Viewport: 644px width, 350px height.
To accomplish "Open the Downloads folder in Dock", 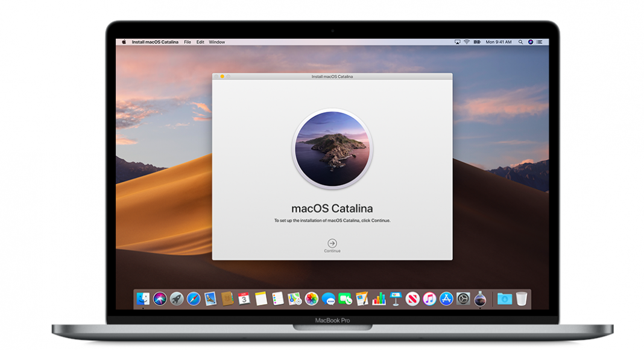I will click(504, 299).
